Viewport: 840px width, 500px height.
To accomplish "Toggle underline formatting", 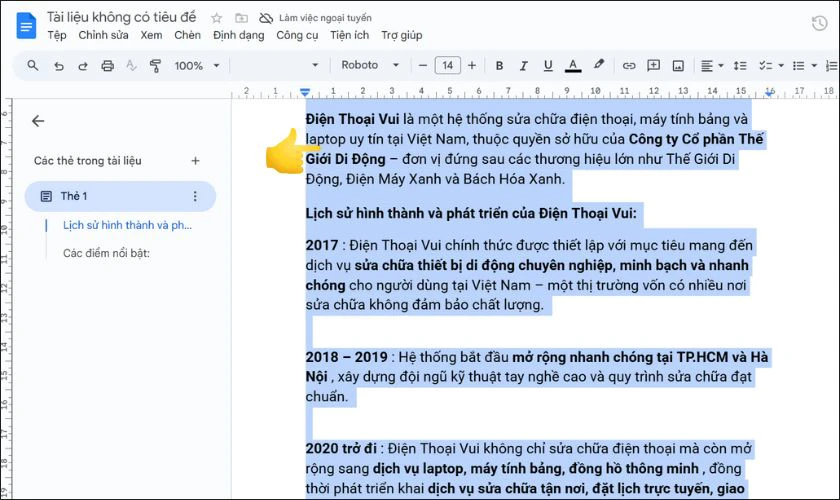I will 548,65.
